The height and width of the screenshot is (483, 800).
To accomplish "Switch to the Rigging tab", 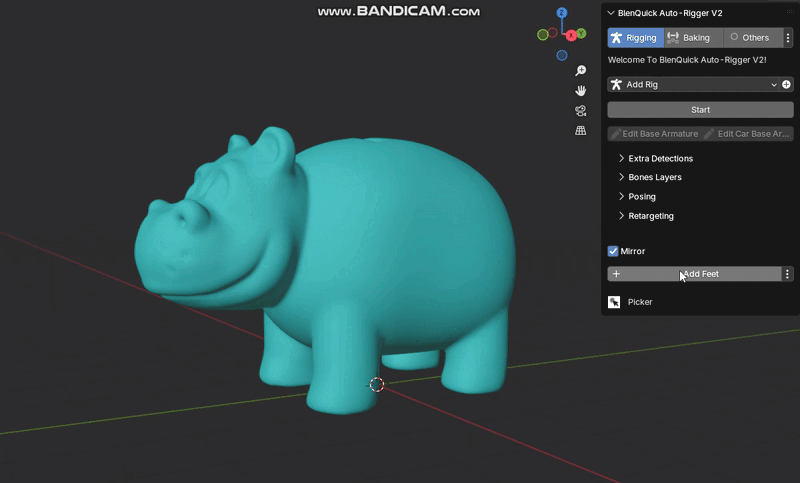I will coord(636,38).
